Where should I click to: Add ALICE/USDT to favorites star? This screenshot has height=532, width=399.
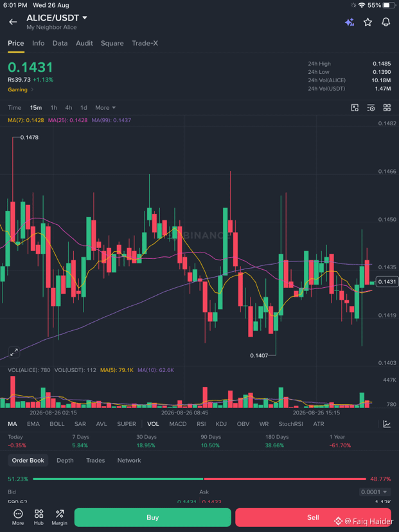click(368, 22)
